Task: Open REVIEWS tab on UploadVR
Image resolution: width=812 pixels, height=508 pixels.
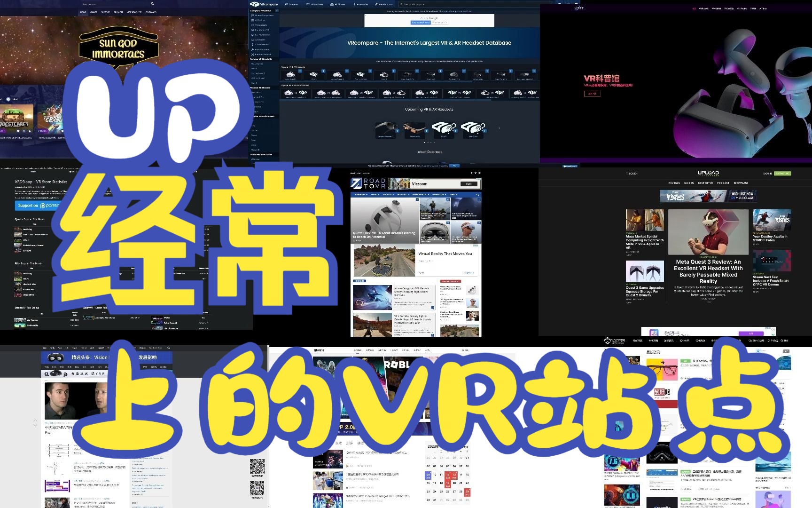Action: coord(674,183)
